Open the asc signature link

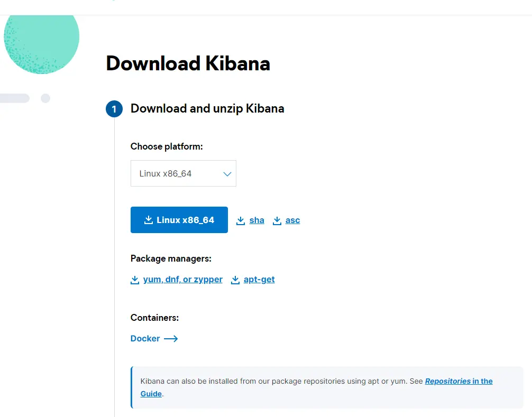pyautogui.click(x=292, y=220)
